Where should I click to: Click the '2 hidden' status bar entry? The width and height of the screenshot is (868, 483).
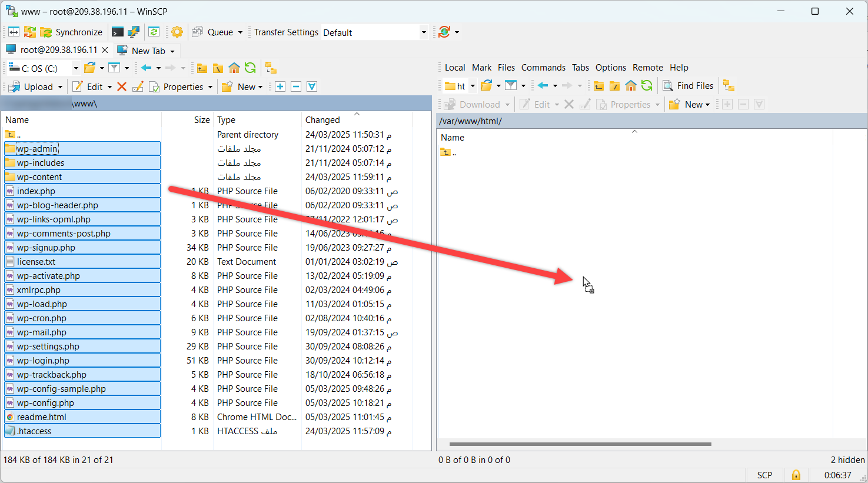[847, 460]
